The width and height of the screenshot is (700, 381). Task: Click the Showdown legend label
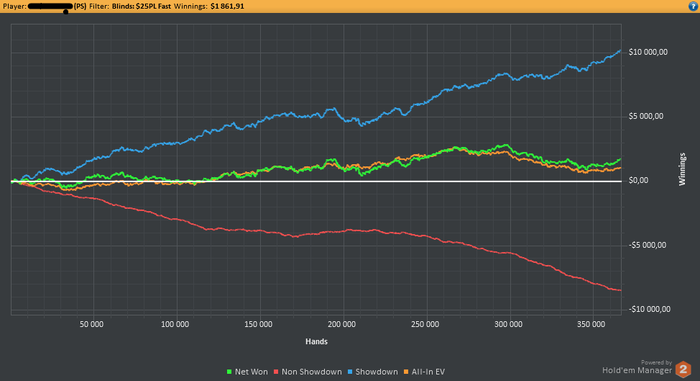point(376,372)
